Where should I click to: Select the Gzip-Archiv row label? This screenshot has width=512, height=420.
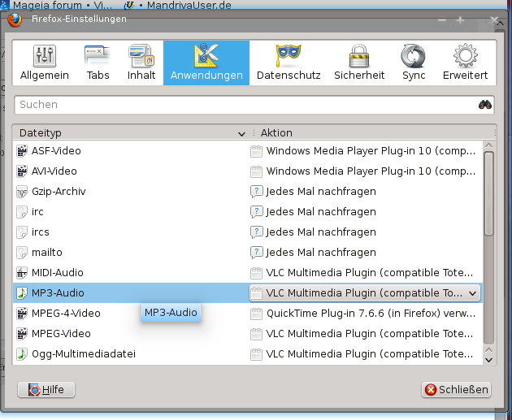pyautogui.click(x=59, y=192)
